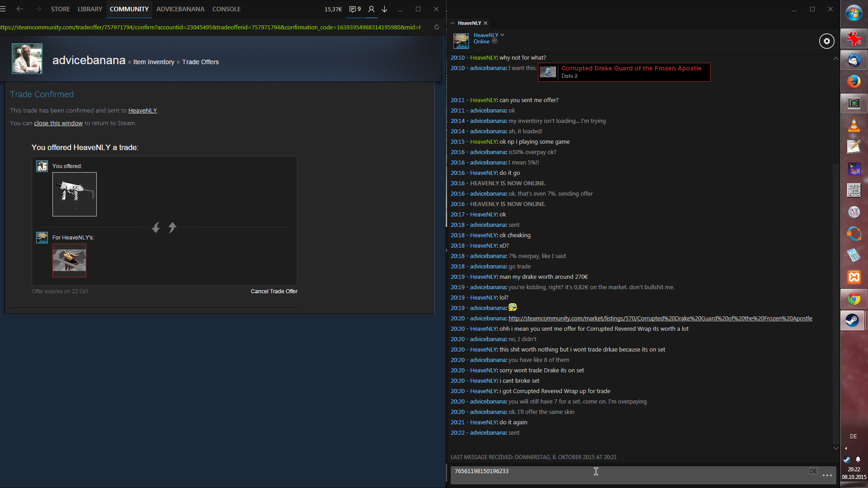
Task: Click Steam icon in Windows taskbar
Action: [x=854, y=321]
